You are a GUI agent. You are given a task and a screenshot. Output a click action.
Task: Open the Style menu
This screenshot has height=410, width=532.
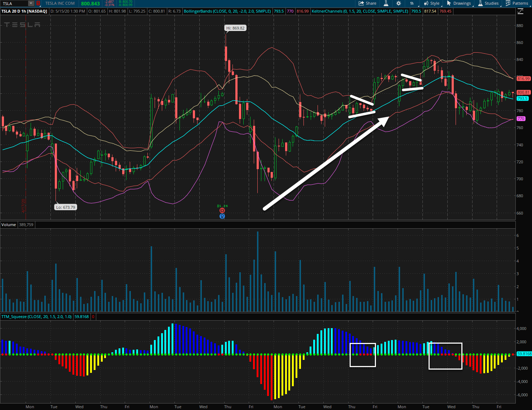click(x=431, y=3)
